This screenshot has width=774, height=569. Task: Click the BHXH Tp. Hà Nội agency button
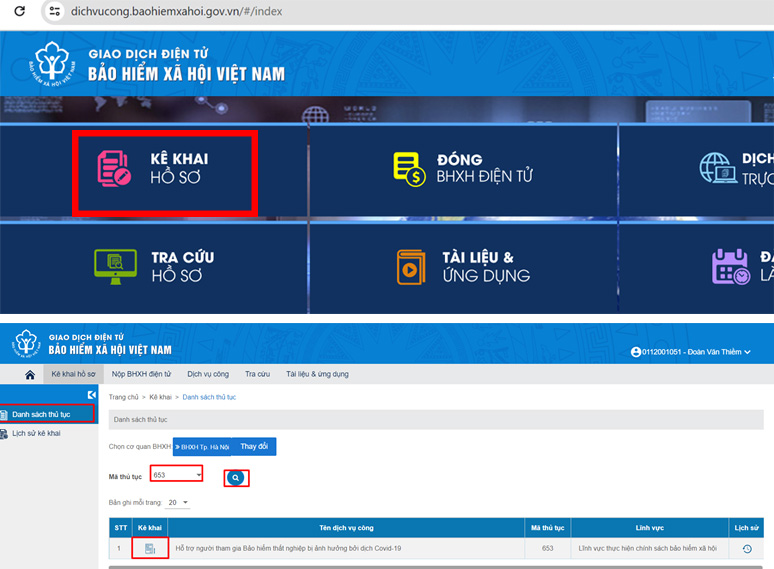coord(202,447)
